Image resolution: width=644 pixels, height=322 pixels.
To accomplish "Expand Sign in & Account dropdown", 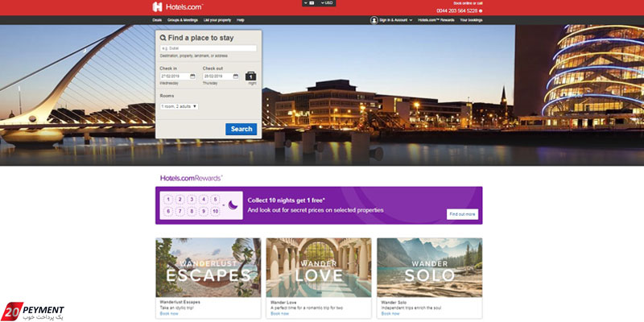I will coord(396,20).
